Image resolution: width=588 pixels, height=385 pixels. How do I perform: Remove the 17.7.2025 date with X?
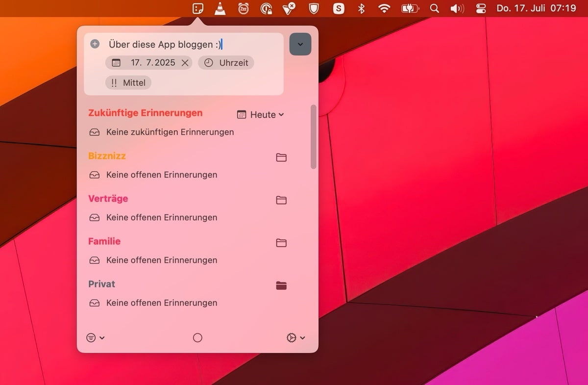(x=185, y=63)
